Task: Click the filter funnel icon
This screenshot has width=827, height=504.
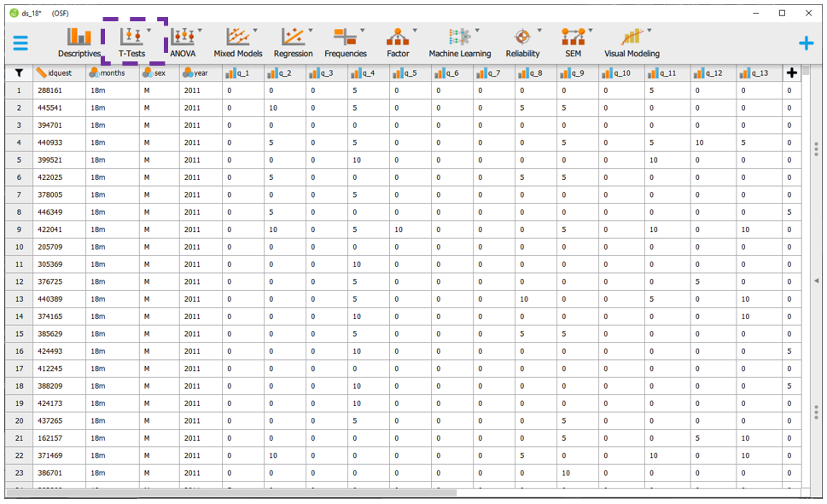Action: click(19, 73)
